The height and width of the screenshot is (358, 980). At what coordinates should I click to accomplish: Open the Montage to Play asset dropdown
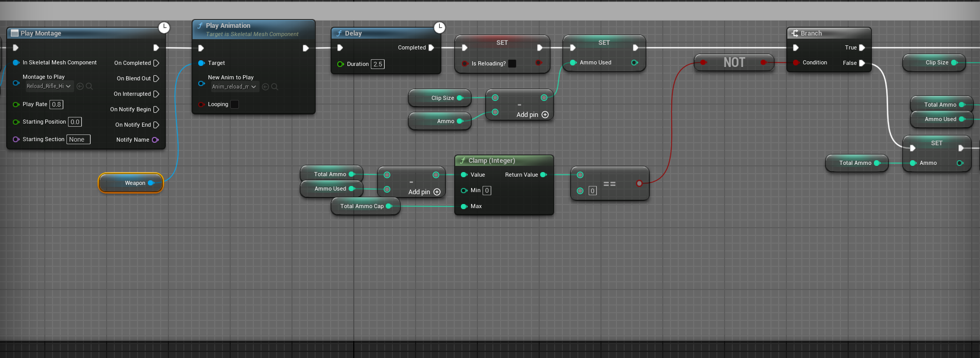click(49, 87)
